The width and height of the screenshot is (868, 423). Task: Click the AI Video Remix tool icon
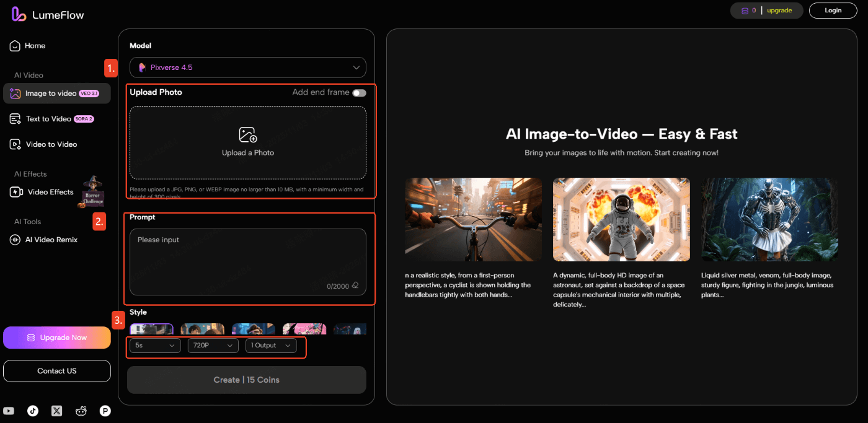(14, 240)
